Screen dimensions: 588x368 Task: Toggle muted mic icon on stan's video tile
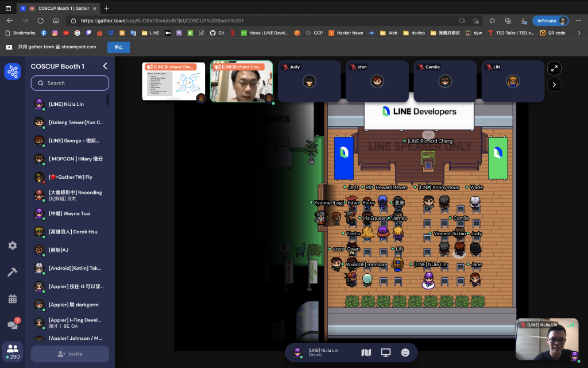click(353, 67)
